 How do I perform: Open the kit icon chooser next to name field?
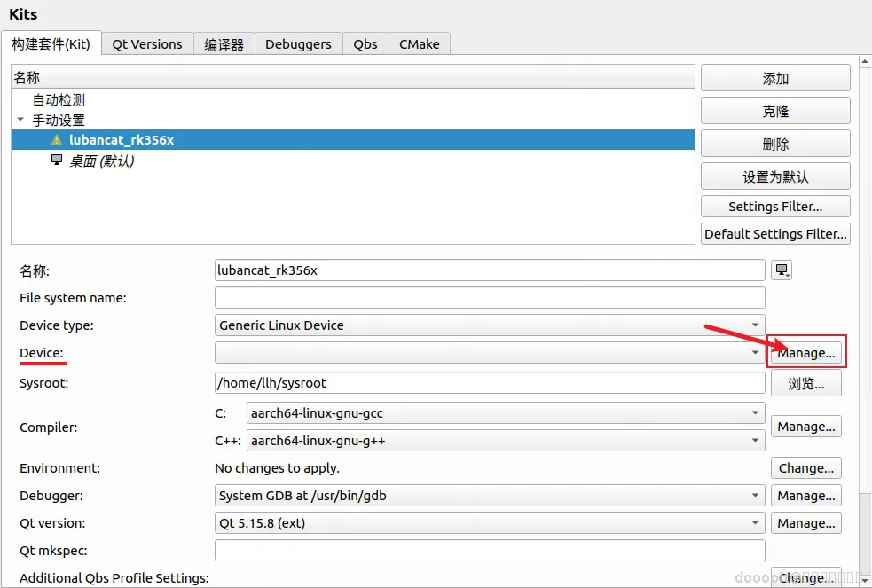click(782, 270)
